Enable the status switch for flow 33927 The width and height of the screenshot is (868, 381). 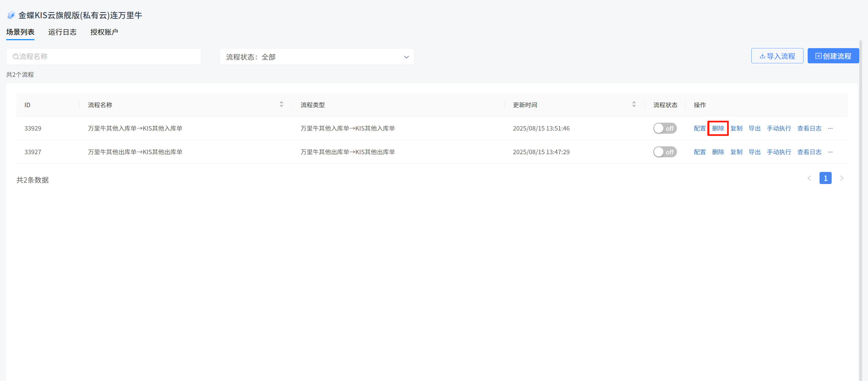pos(665,152)
